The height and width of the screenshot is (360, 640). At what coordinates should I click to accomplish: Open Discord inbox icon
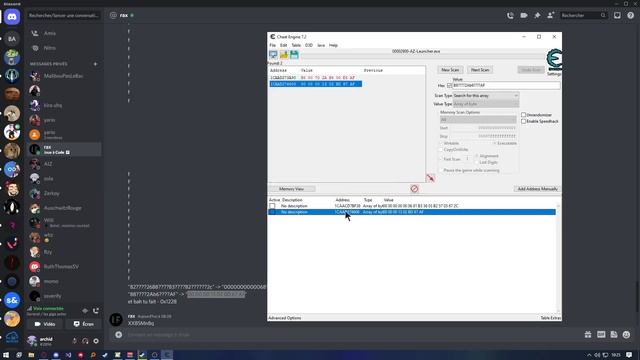pos(617,16)
